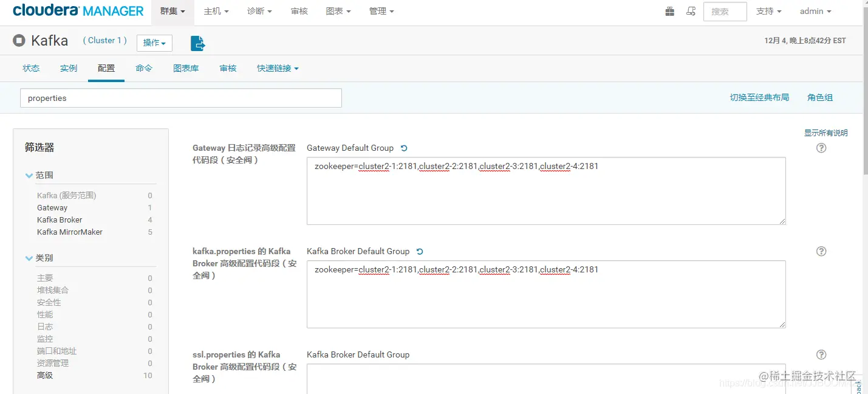Screen dimensions: 868x394
Task: Click the Cluster 1 link
Action: (x=105, y=41)
